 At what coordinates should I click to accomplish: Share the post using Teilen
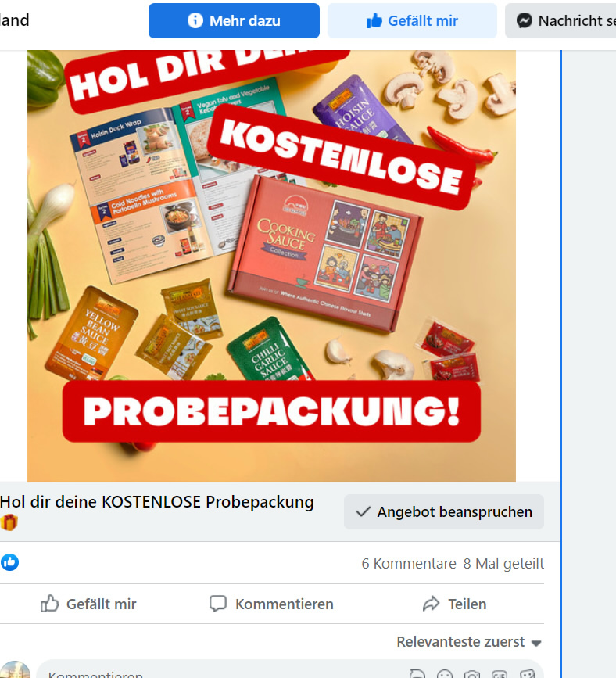tap(454, 604)
